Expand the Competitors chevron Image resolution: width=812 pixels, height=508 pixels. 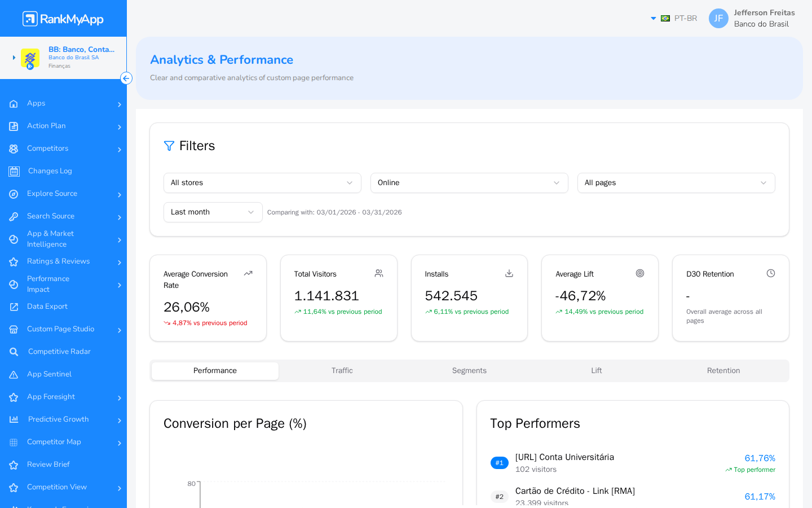(x=120, y=150)
